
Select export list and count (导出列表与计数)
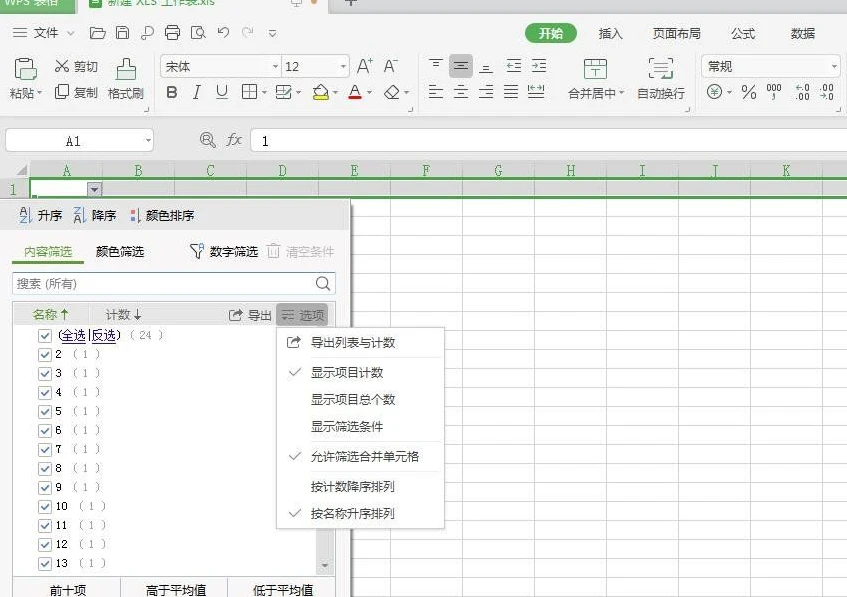pyautogui.click(x=353, y=343)
